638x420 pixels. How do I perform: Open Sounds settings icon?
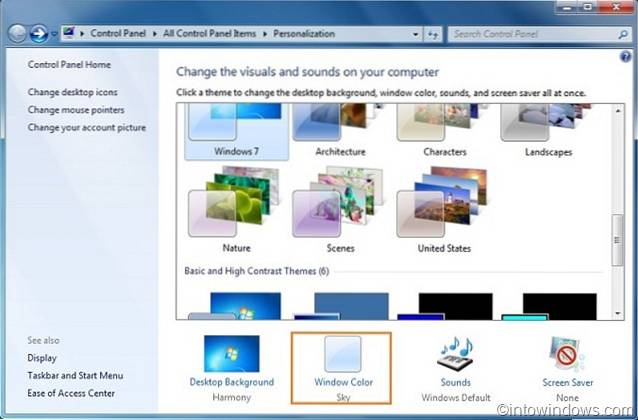[x=455, y=353]
